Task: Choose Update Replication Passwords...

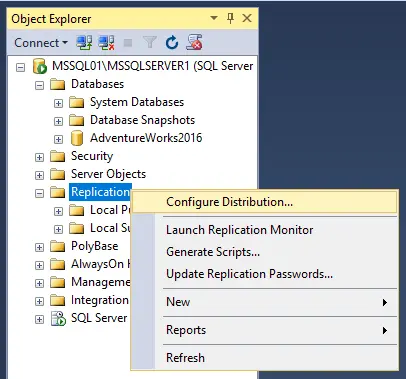Action: (x=265, y=274)
